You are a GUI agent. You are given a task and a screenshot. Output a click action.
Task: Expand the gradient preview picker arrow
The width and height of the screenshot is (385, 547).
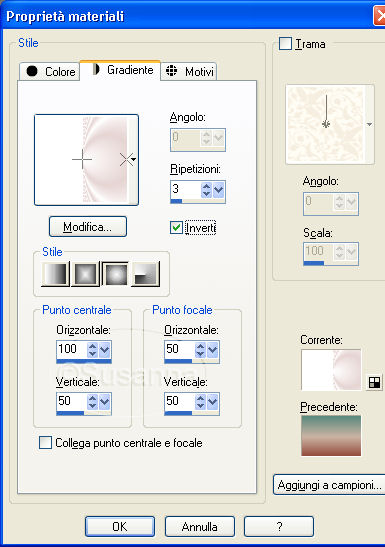tap(133, 159)
